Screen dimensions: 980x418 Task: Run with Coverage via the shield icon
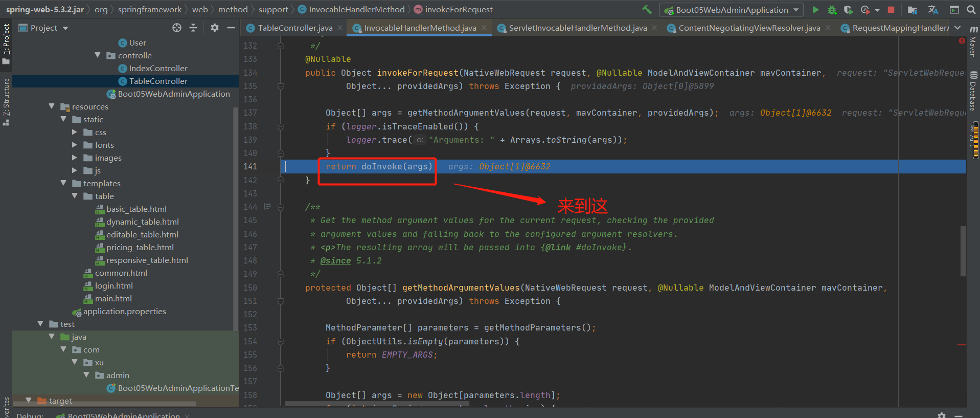[x=848, y=10]
